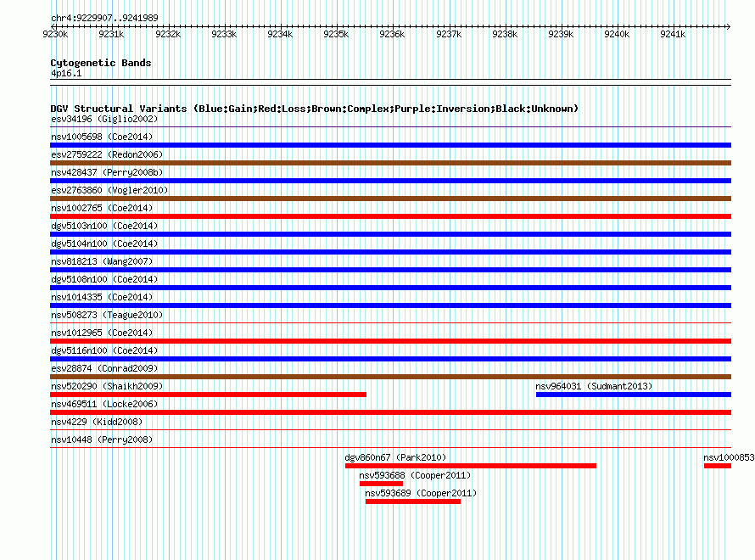The height and width of the screenshot is (560, 755).
Task: Select the brown esv28874 complex bar
Action: [x=390, y=377]
